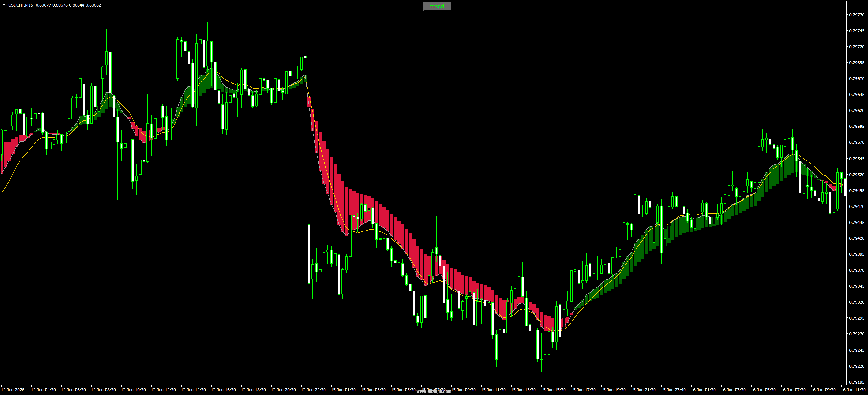Click the 0.79370 price axis label
868x395 pixels.
(x=857, y=270)
